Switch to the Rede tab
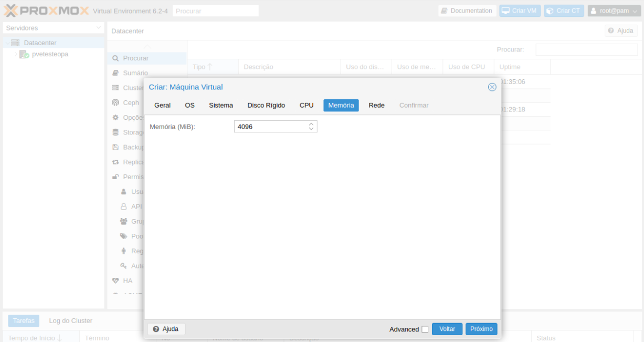The width and height of the screenshot is (644, 342). point(376,106)
